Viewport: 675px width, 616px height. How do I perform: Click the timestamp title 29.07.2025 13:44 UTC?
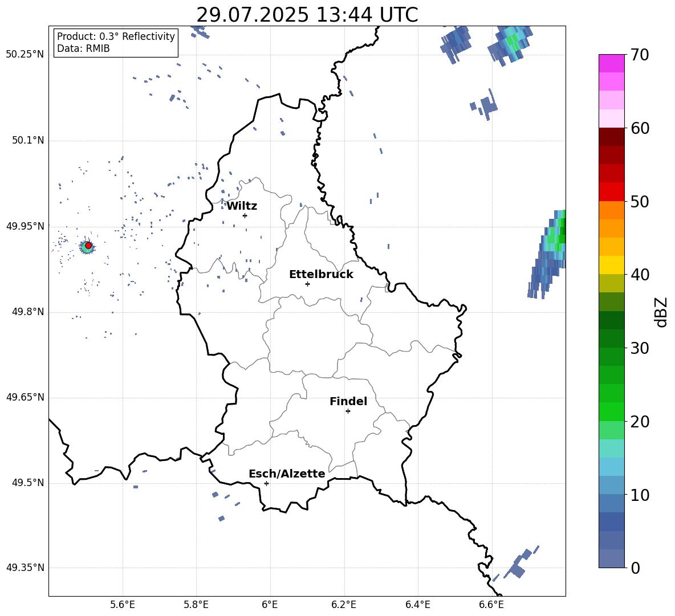coord(307,15)
